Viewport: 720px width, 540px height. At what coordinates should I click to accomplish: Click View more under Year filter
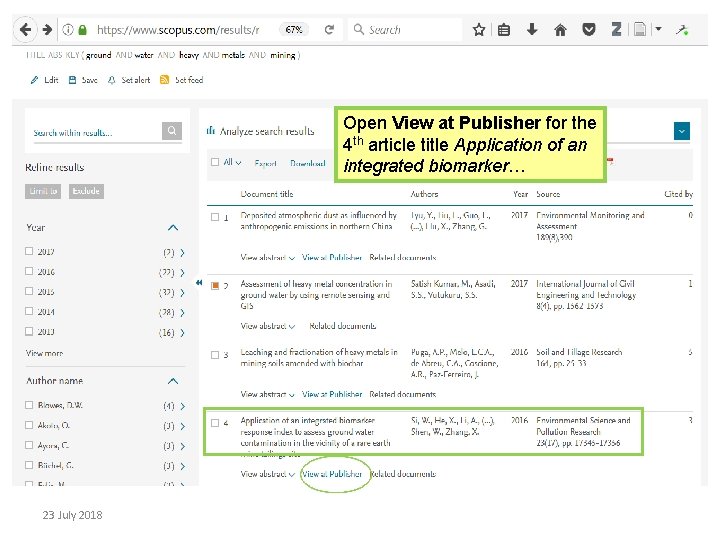(x=45, y=353)
